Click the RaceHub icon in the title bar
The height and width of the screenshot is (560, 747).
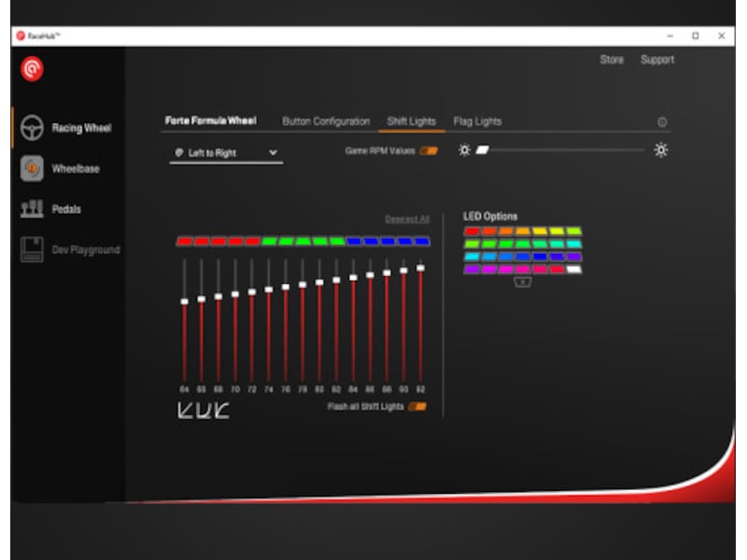(x=21, y=35)
